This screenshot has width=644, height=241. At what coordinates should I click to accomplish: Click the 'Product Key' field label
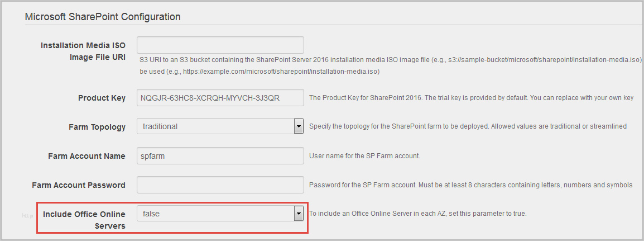102,98
